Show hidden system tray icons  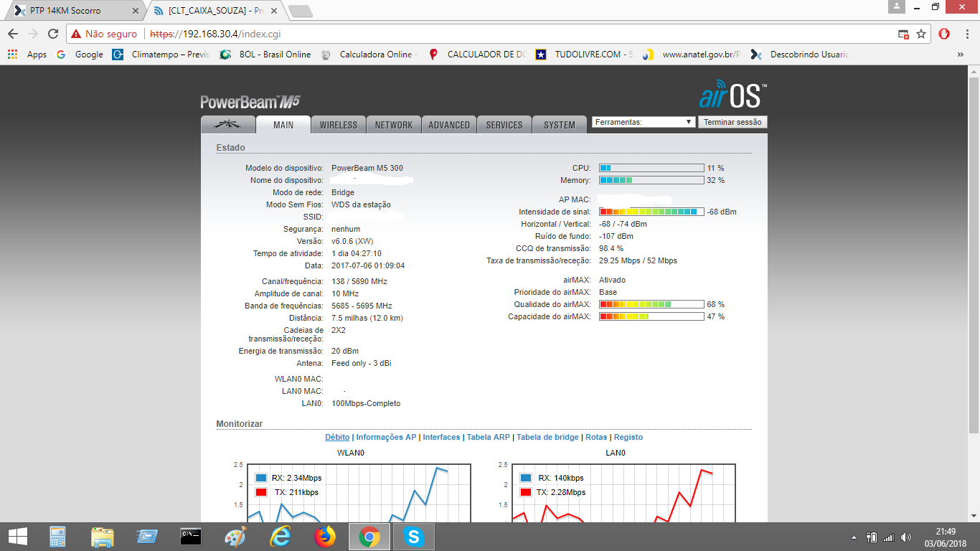pyautogui.click(x=854, y=537)
